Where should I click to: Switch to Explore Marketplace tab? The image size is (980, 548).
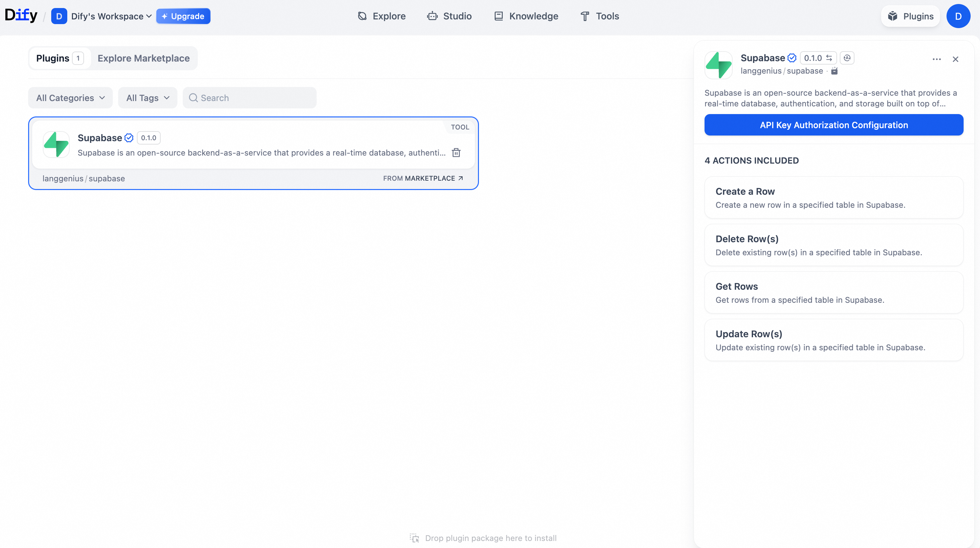[144, 58]
